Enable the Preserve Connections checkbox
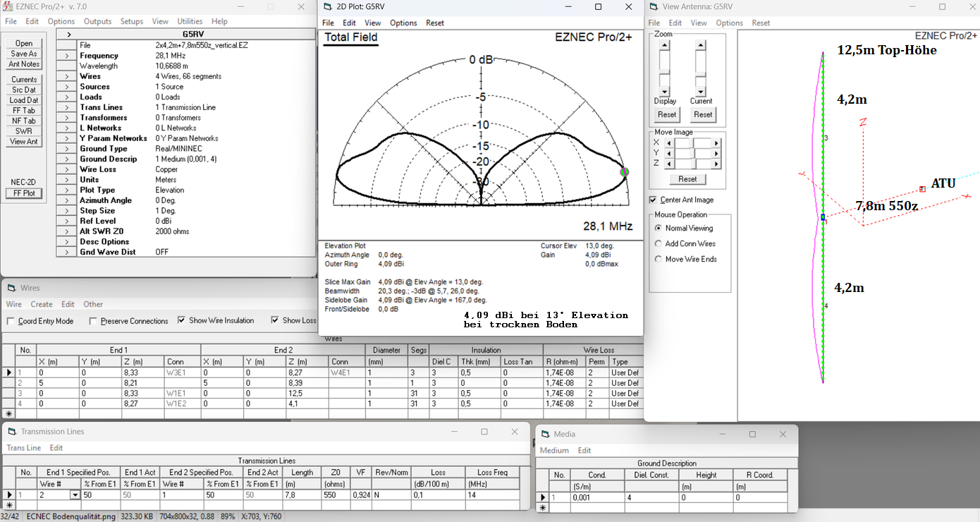 point(94,322)
